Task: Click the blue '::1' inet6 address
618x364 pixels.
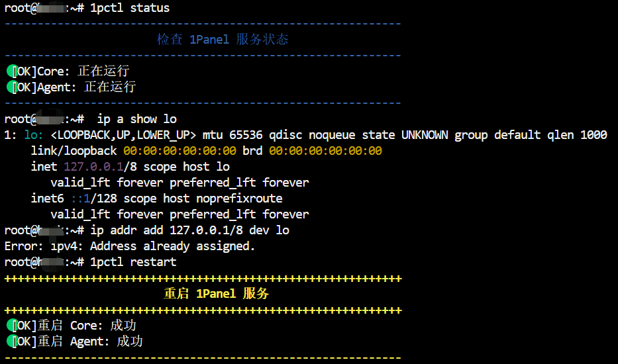Action: click(81, 198)
